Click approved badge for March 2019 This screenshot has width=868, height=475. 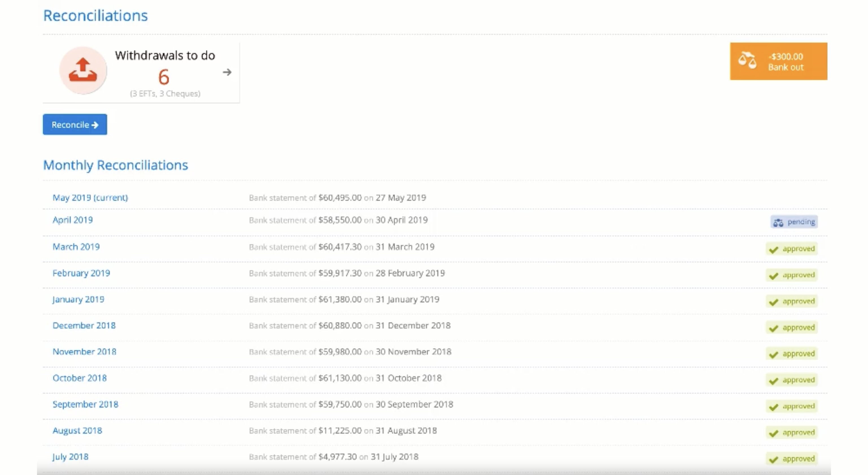791,249
